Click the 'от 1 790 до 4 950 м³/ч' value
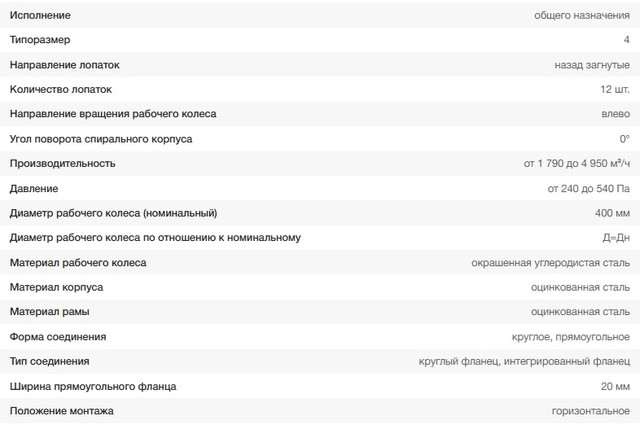The image size is (640, 429). pyautogui.click(x=576, y=163)
